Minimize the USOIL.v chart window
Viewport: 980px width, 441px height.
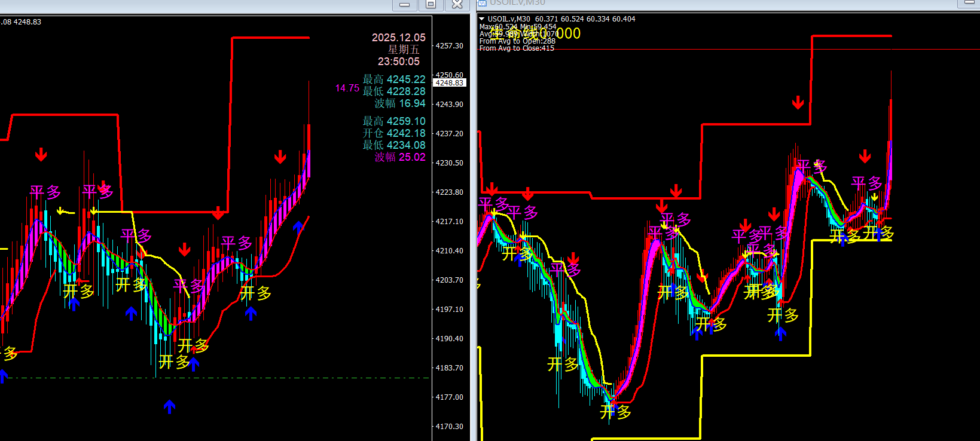pyautogui.click(x=969, y=3)
